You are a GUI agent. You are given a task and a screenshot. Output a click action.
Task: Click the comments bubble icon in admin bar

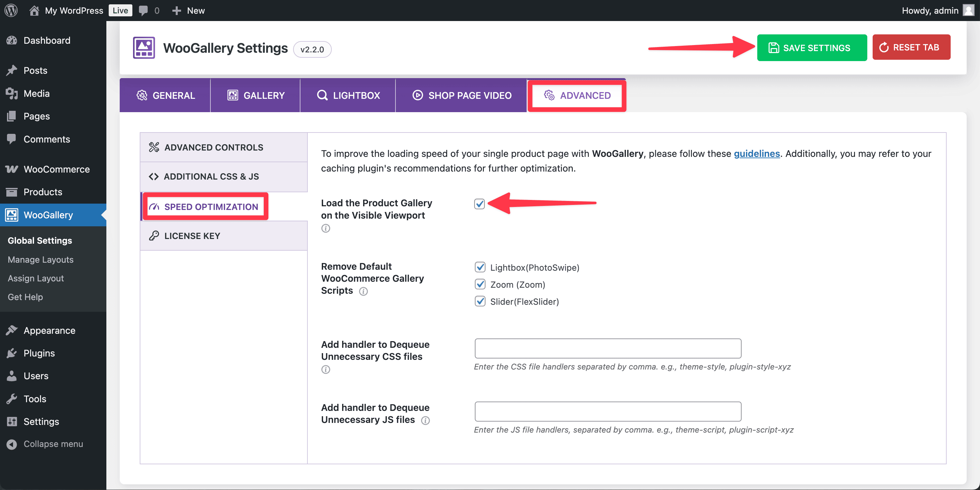coord(143,10)
